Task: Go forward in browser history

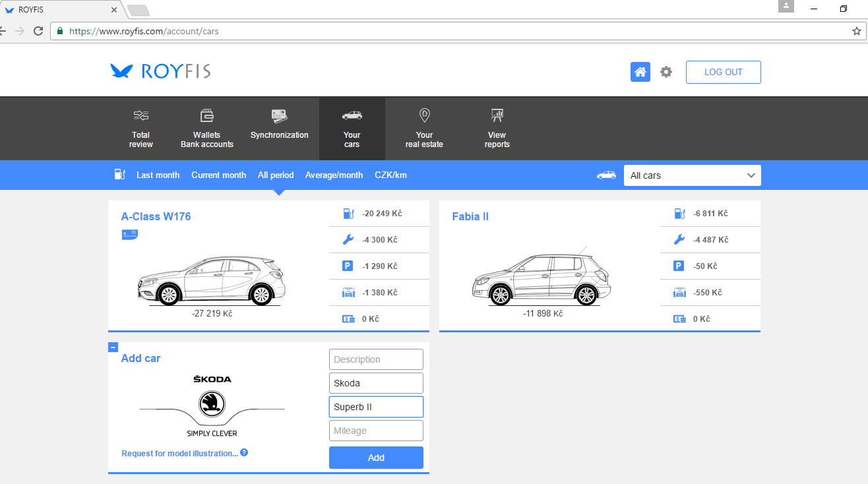Action: pyautogui.click(x=19, y=31)
